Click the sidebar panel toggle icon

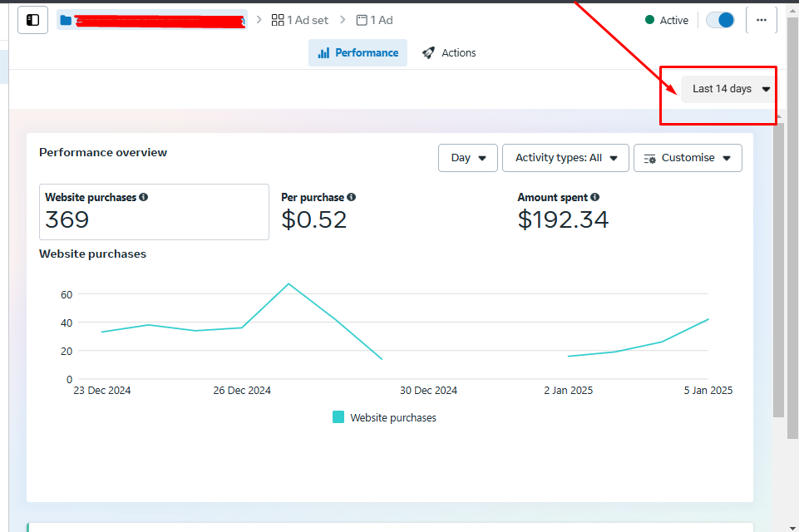(32, 20)
